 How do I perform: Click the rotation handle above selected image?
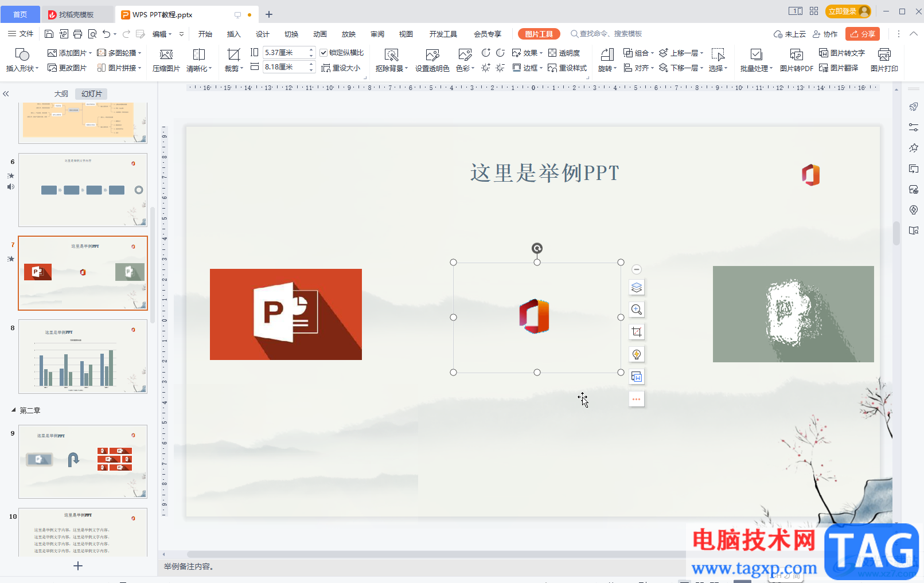pos(537,248)
